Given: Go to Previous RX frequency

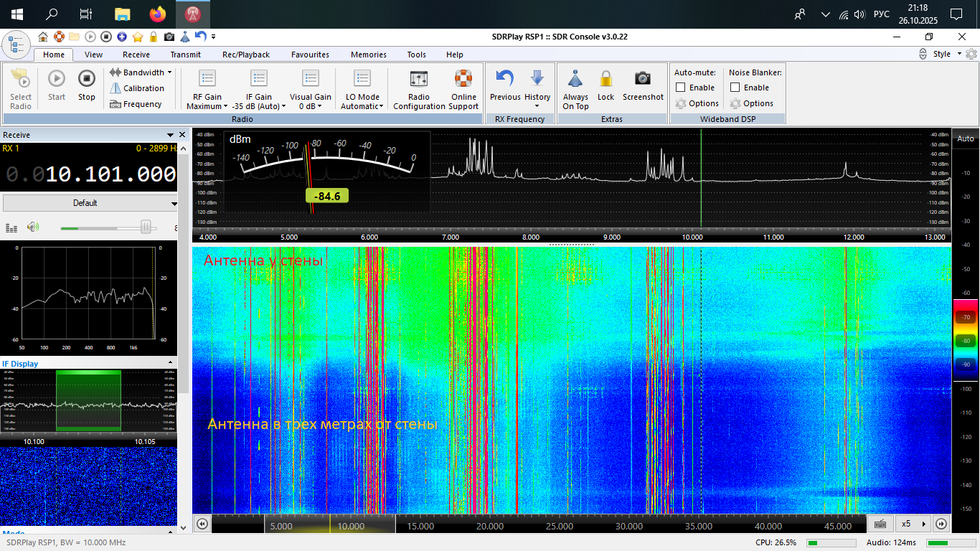Looking at the screenshot, I should click(505, 79).
